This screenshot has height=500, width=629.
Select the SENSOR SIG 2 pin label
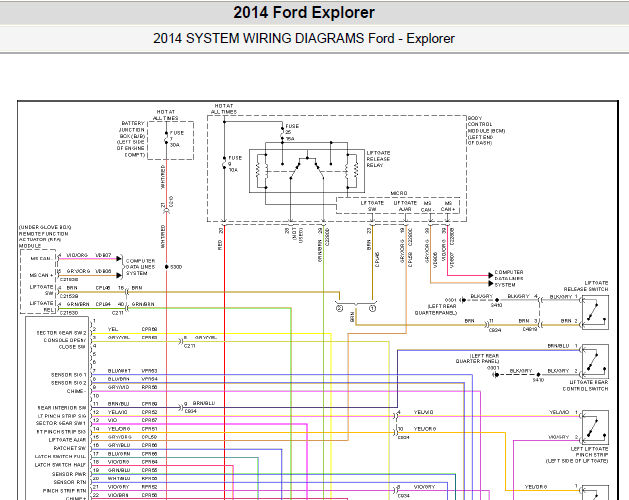(69, 383)
